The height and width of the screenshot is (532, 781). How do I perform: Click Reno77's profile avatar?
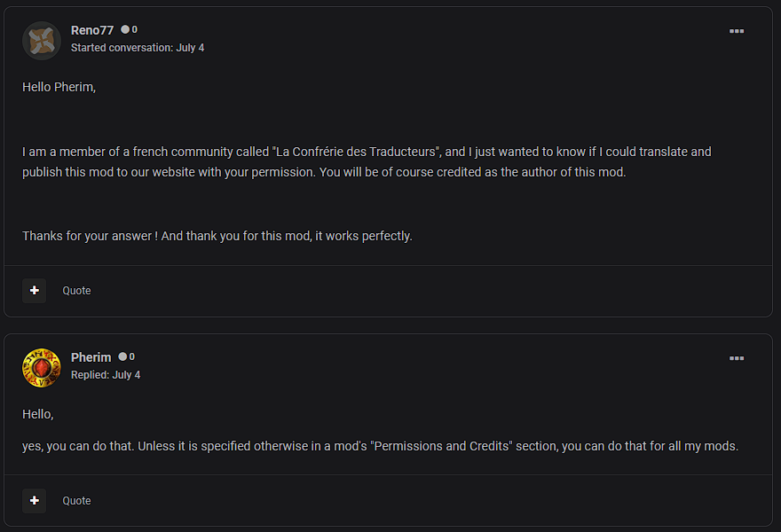click(41, 41)
